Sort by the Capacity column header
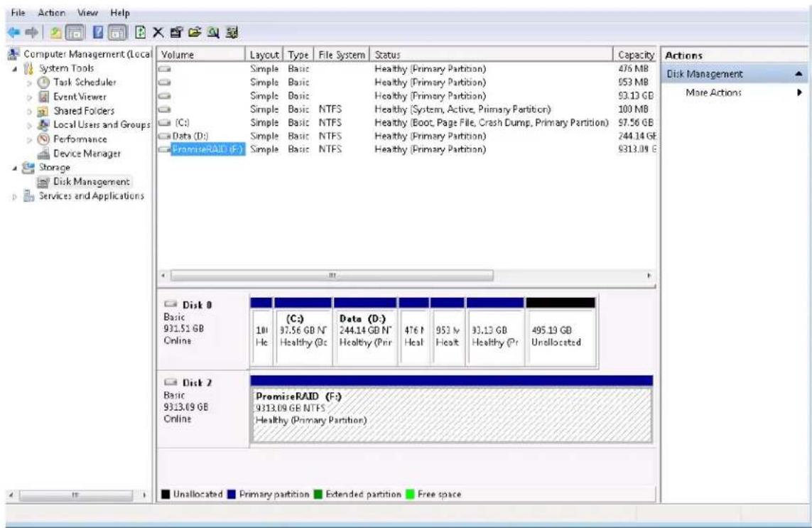The height and width of the screenshot is (528, 812). click(x=635, y=55)
